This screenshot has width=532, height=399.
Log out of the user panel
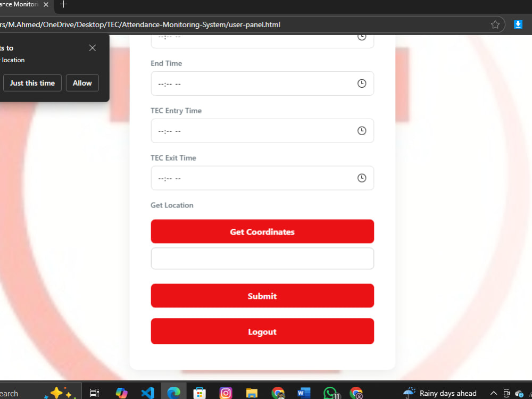[262, 331]
